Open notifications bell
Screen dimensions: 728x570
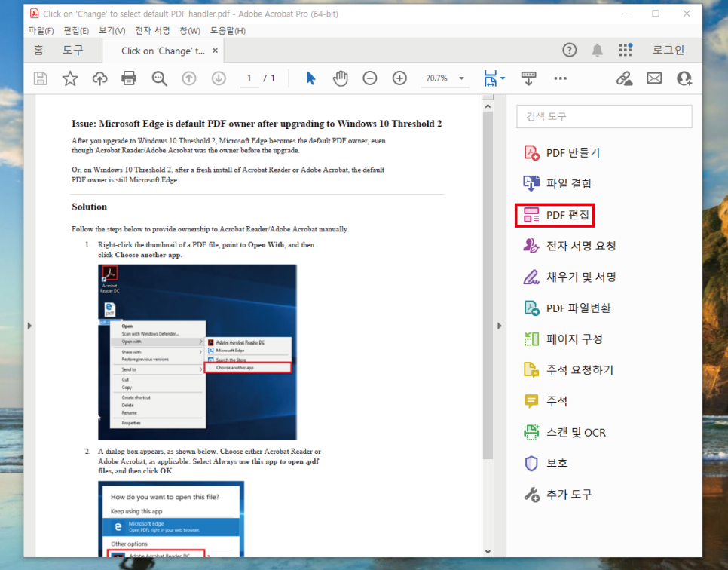597,50
